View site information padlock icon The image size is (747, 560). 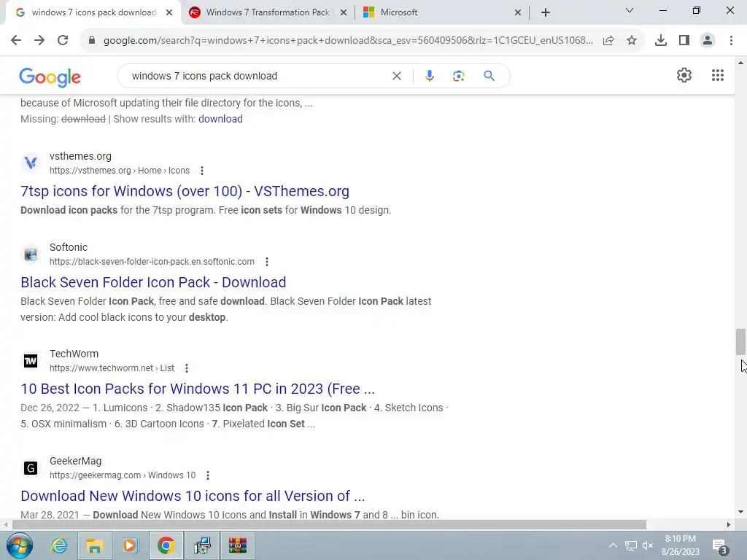(92, 41)
